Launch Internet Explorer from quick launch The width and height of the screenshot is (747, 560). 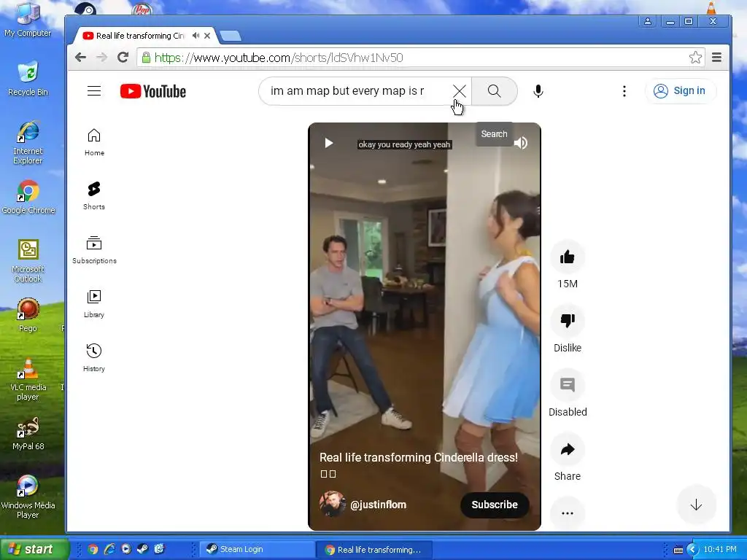(x=109, y=549)
